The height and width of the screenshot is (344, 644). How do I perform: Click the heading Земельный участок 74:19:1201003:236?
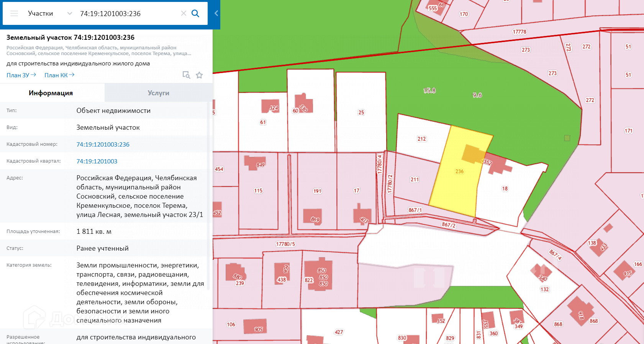[x=70, y=37]
